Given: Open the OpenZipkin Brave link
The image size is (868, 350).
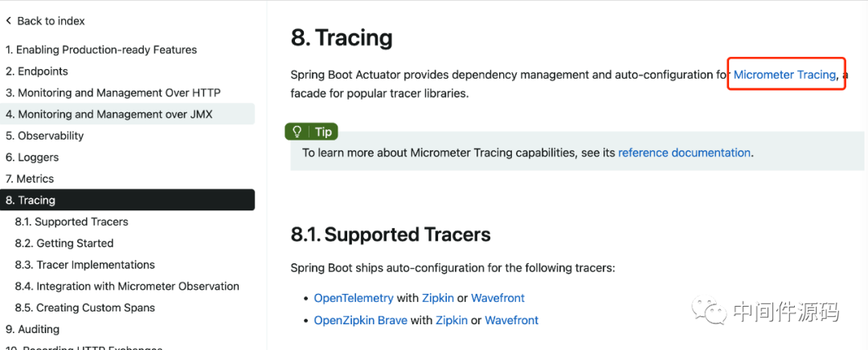Looking at the screenshot, I should click(360, 320).
